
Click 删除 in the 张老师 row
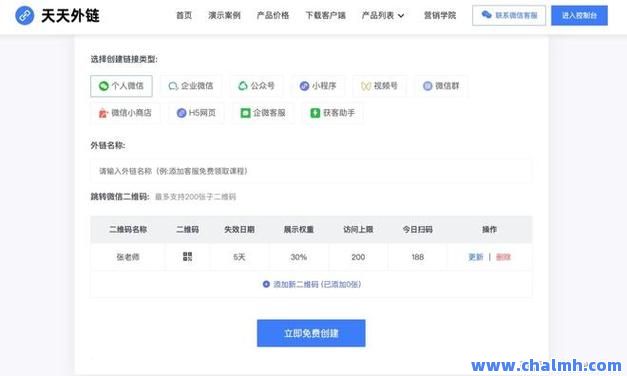(x=503, y=257)
